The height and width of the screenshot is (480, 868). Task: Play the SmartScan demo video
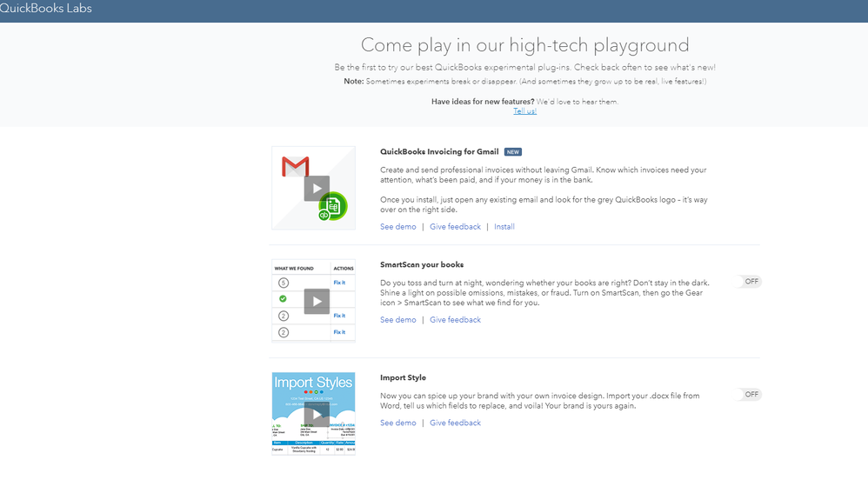317,301
